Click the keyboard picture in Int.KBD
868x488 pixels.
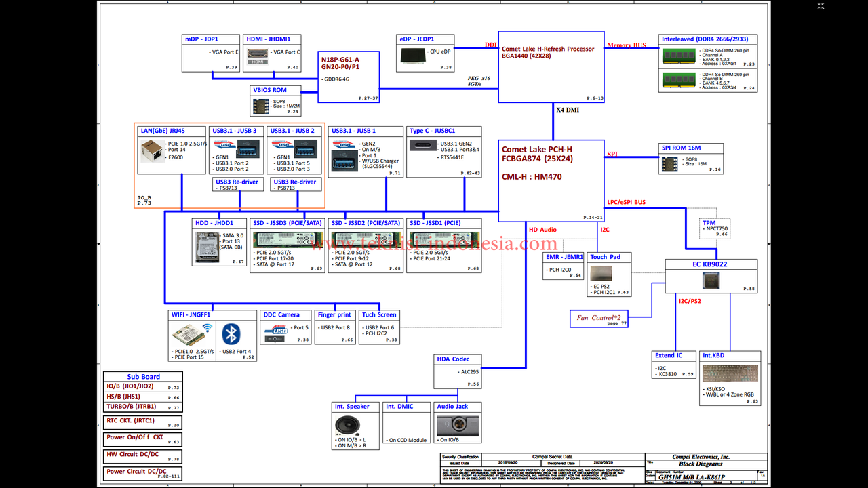pyautogui.click(x=730, y=374)
